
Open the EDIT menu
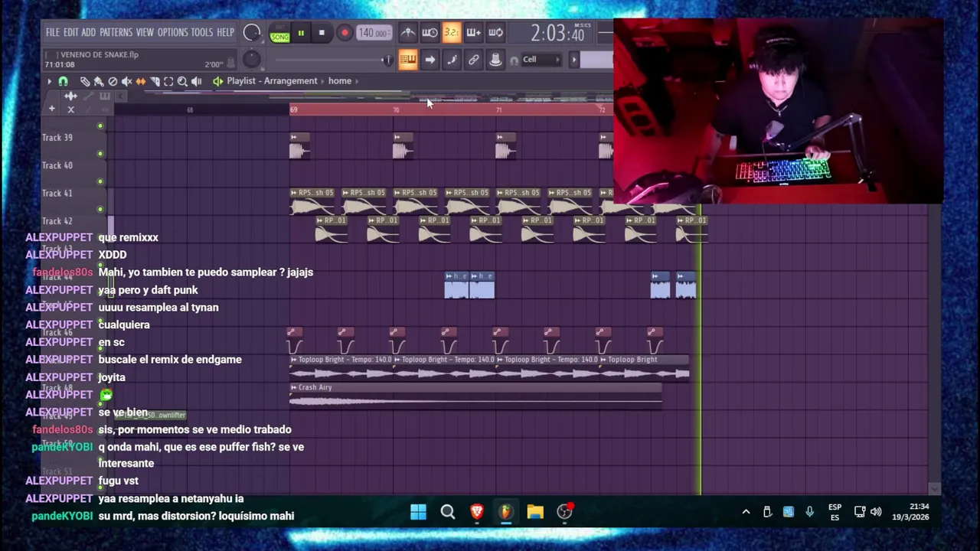[70, 32]
